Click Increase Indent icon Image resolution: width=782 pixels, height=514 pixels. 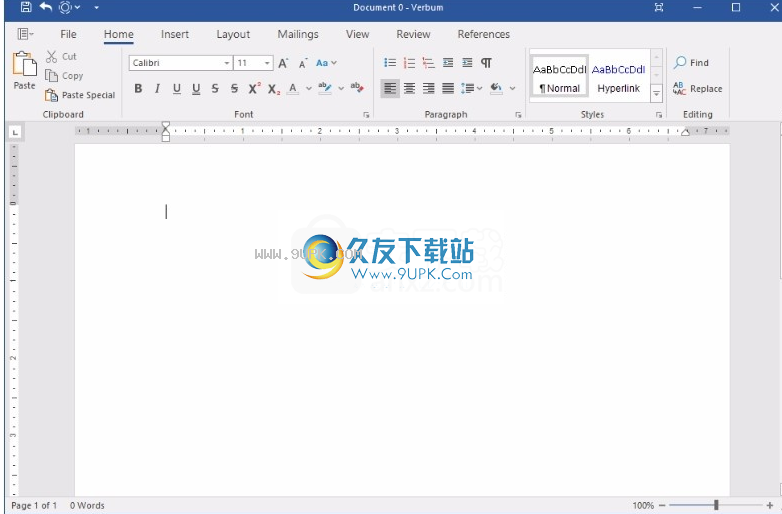(x=467, y=63)
